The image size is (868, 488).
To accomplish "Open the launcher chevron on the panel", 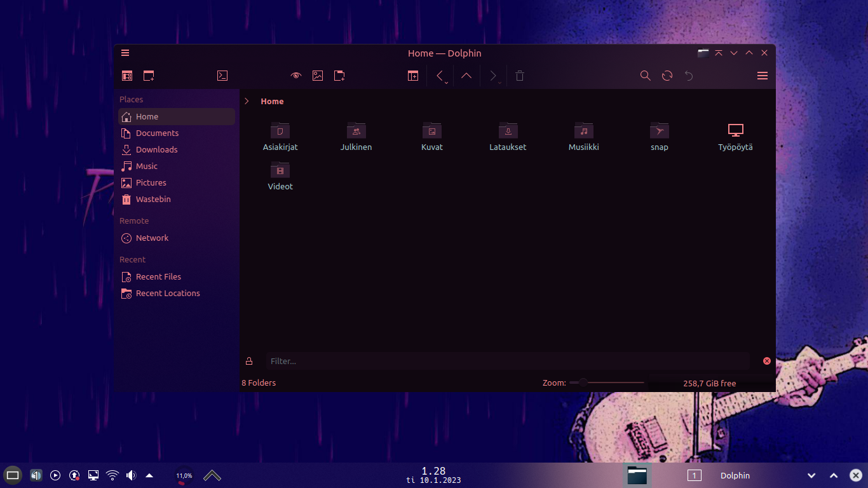I will coord(212,475).
